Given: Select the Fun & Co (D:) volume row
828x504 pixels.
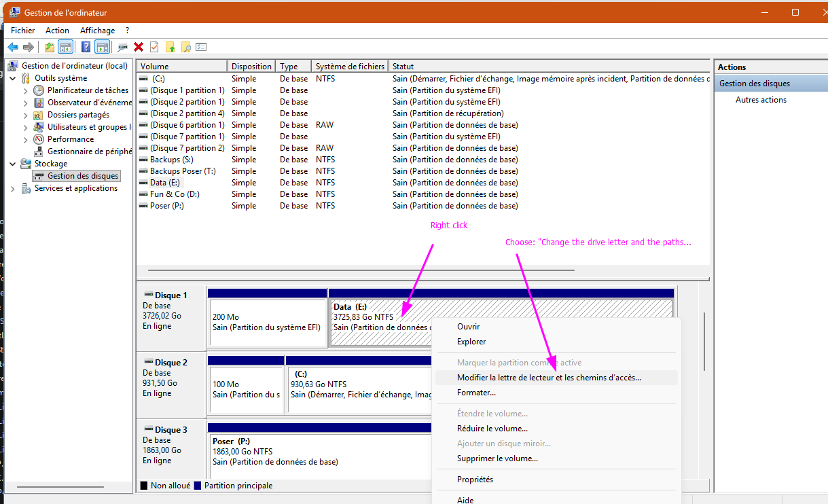Looking at the screenshot, I should [x=423, y=194].
